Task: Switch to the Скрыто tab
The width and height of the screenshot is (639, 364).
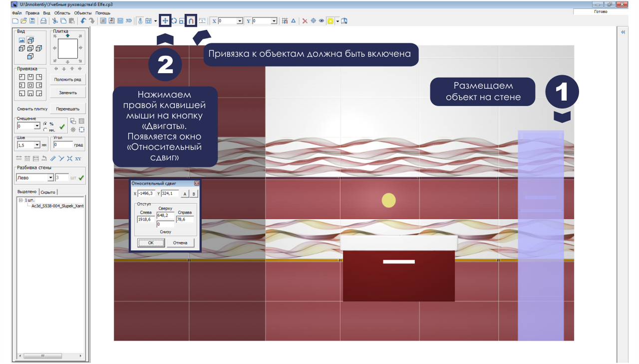Action: point(48,192)
